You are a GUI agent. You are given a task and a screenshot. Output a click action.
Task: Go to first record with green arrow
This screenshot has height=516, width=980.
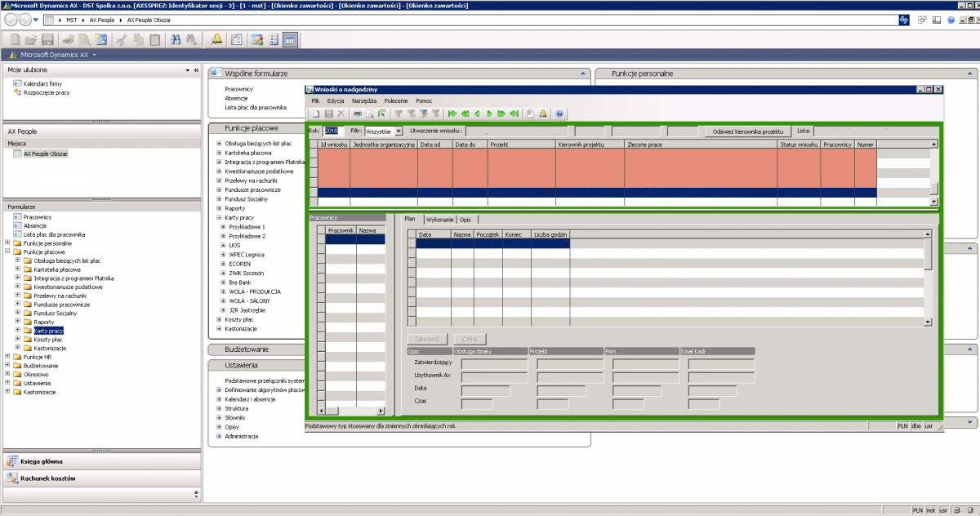click(452, 114)
